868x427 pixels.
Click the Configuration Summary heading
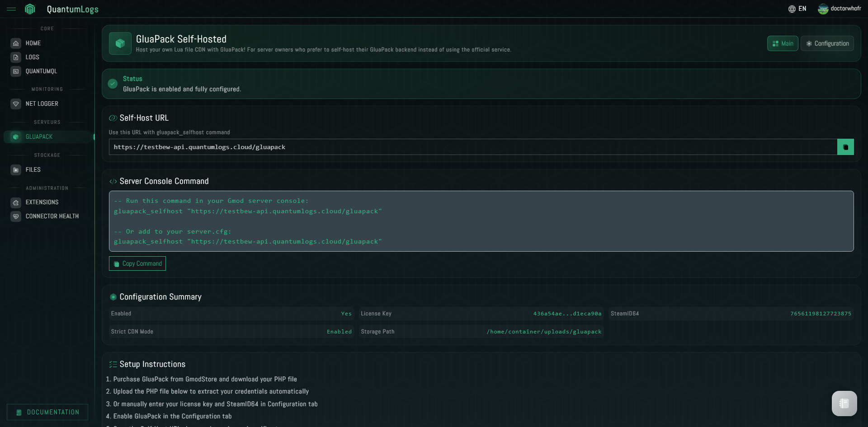160,297
